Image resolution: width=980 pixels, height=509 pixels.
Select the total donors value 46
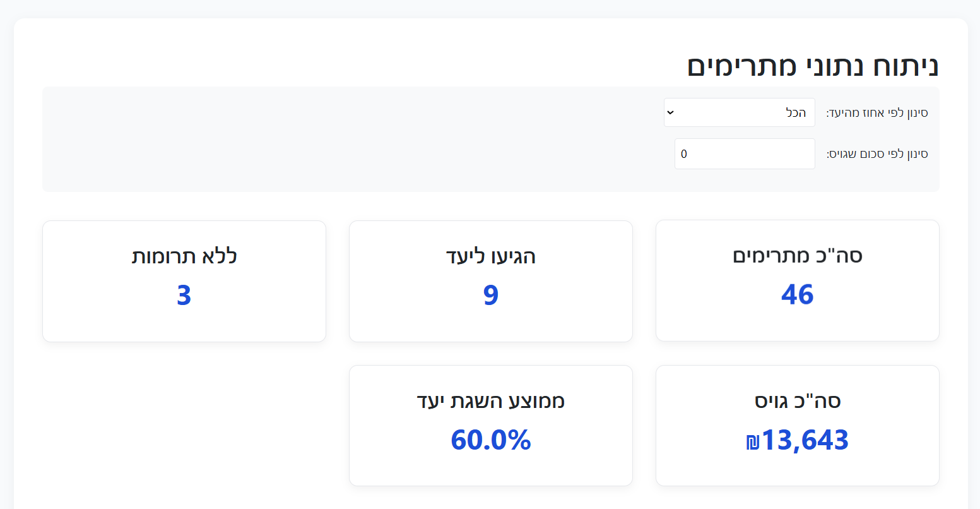[797, 294]
